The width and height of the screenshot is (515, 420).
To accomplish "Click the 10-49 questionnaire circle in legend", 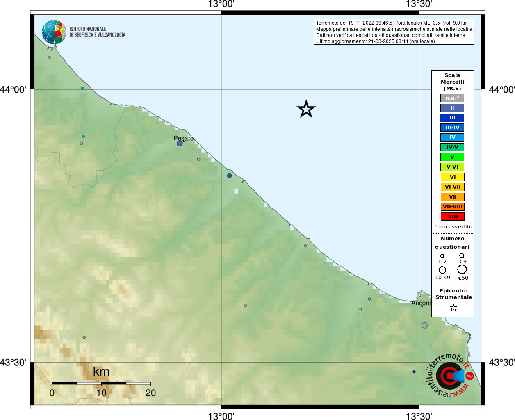I will tap(442, 270).
